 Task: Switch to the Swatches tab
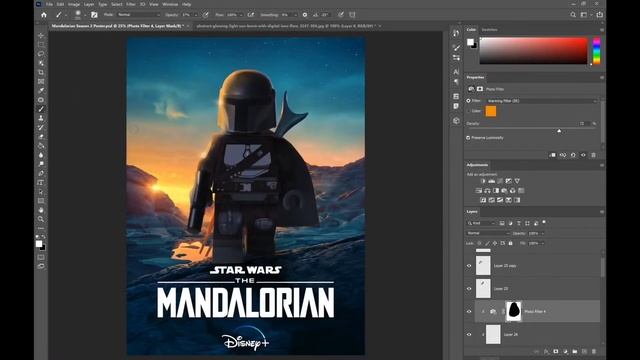(489, 30)
